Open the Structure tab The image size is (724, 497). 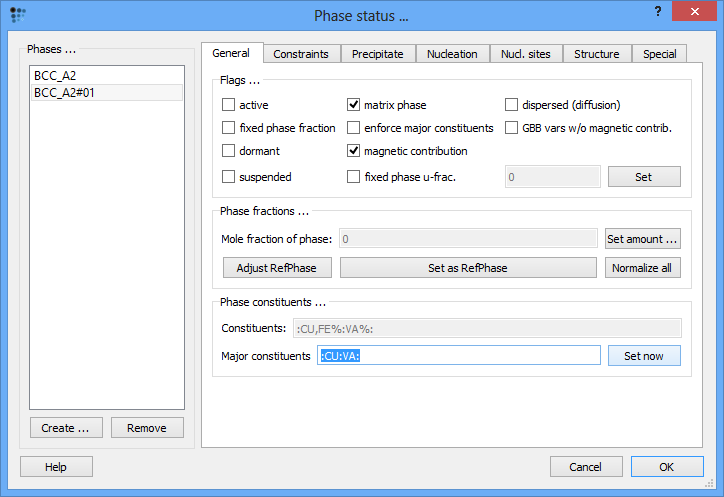click(x=596, y=54)
